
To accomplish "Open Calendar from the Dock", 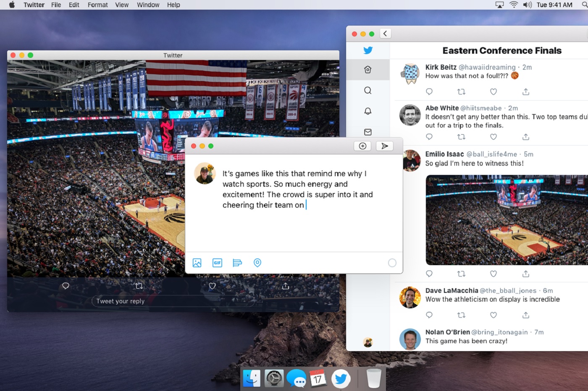I will click(x=318, y=378).
